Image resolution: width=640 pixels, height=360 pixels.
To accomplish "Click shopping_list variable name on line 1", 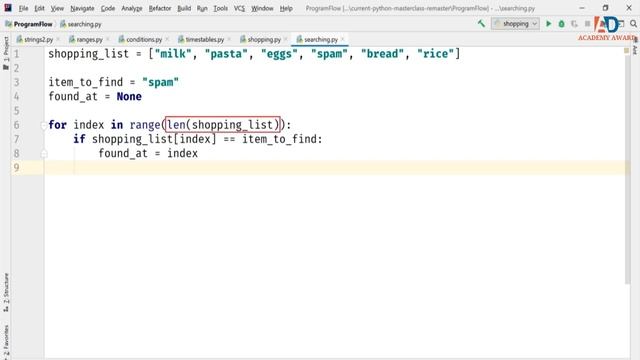I will click(x=89, y=54).
